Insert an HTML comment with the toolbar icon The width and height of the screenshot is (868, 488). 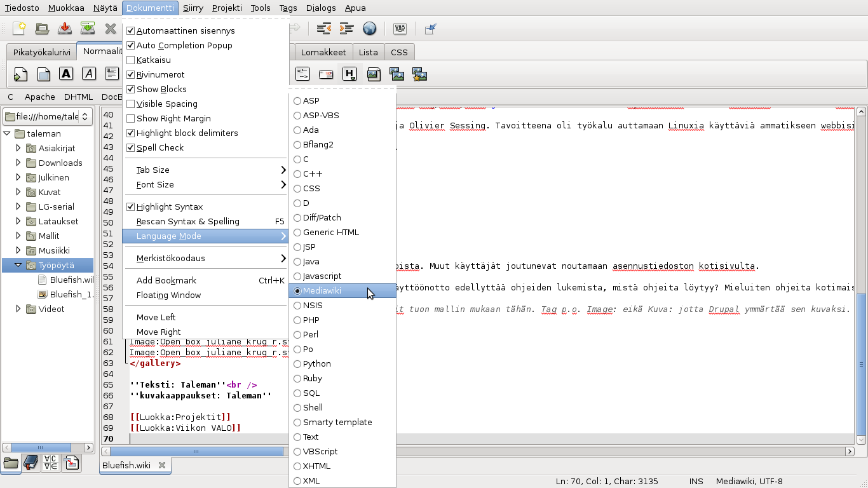(303, 74)
